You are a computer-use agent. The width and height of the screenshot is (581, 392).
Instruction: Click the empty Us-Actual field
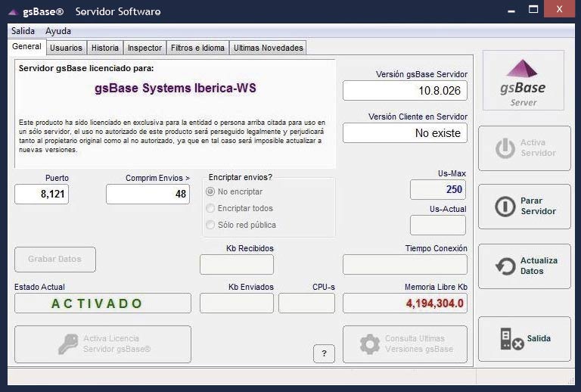pos(437,226)
